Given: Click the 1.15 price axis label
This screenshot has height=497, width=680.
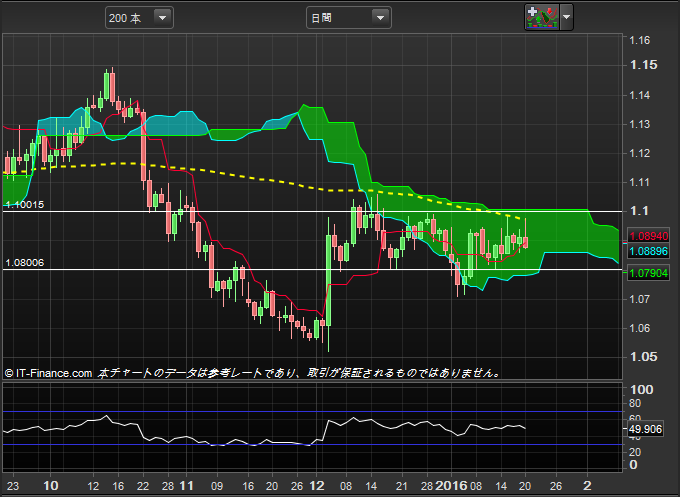Looking at the screenshot, I should [644, 65].
